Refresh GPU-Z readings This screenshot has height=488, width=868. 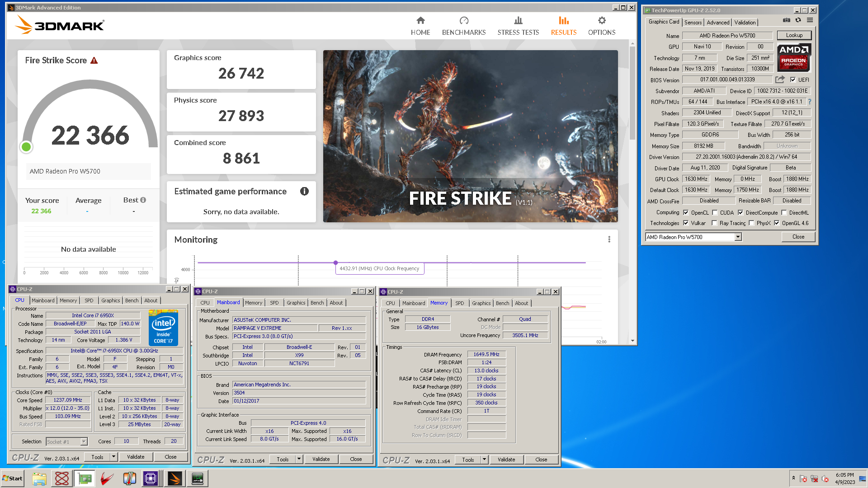pyautogui.click(x=798, y=20)
